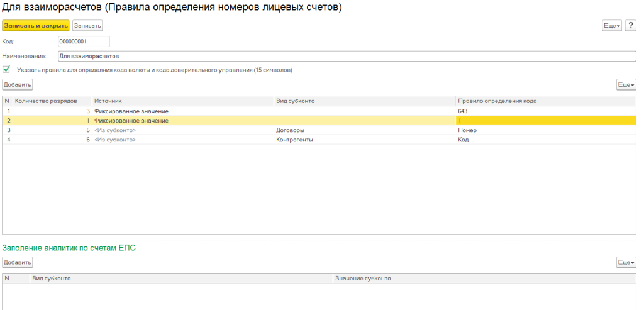Click "Количество разрядов" column header

46,101
